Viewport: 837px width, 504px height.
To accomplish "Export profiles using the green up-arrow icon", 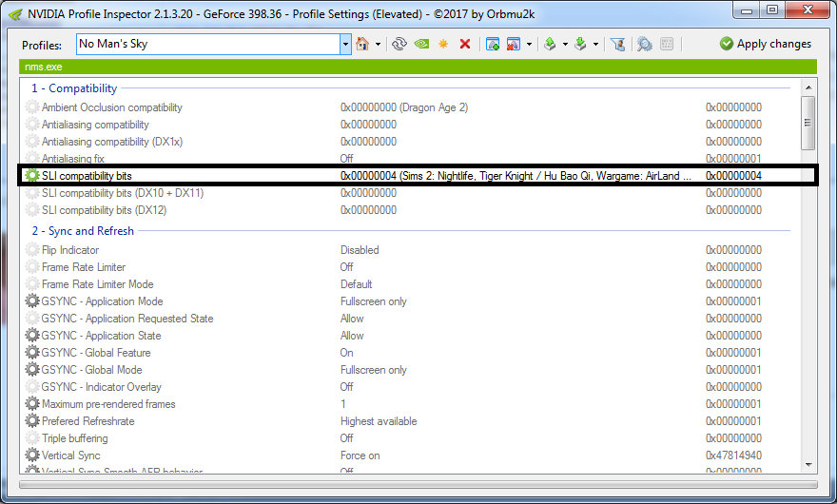I will click(x=550, y=44).
